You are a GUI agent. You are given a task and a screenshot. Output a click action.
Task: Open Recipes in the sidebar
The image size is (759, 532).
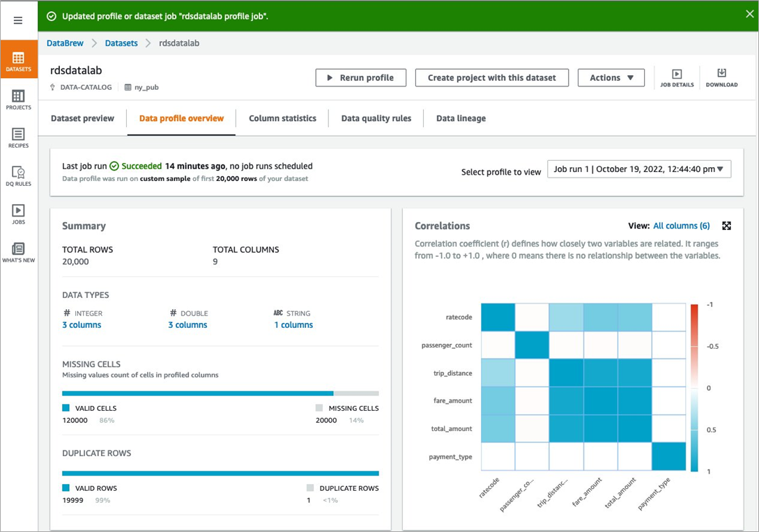point(18,138)
